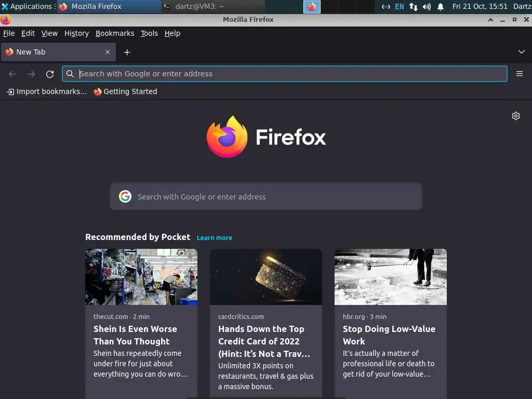Click the clock showing Fri 21 Oct
Viewport: 532px width, 399px height.
480,6
